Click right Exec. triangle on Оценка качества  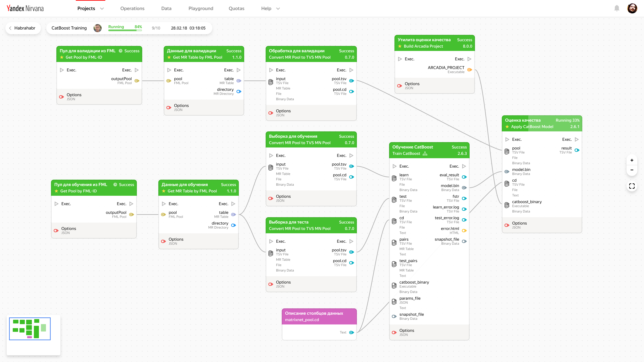pyautogui.click(x=577, y=139)
